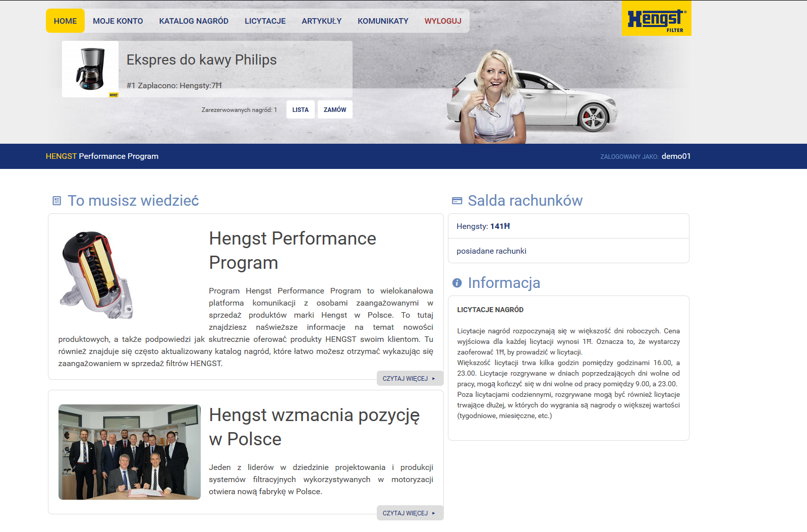Open the posiadane rachunki link
The height and width of the screenshot is (532, 807).
tap(491, 251)
